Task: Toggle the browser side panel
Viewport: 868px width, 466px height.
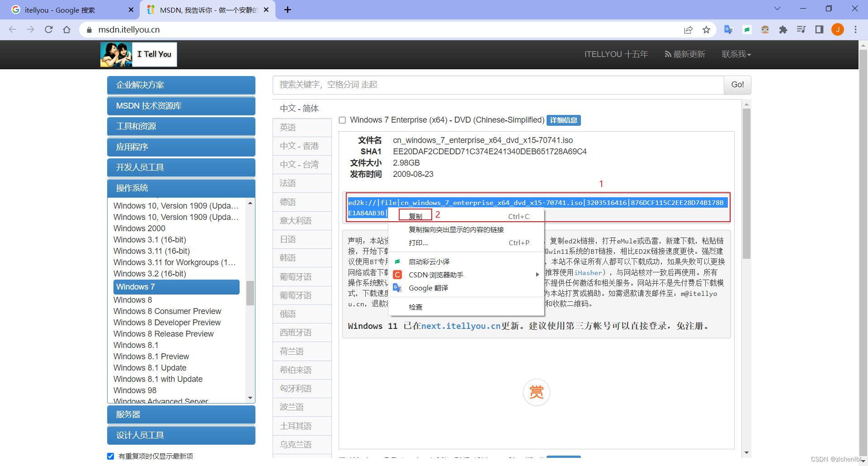Action: pos(819,29)
